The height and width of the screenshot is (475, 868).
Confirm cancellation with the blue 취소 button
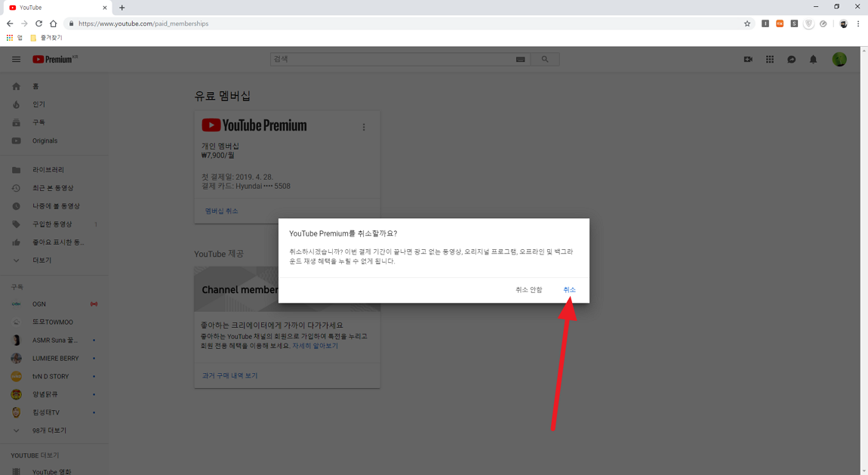click(x=569, y=289)
